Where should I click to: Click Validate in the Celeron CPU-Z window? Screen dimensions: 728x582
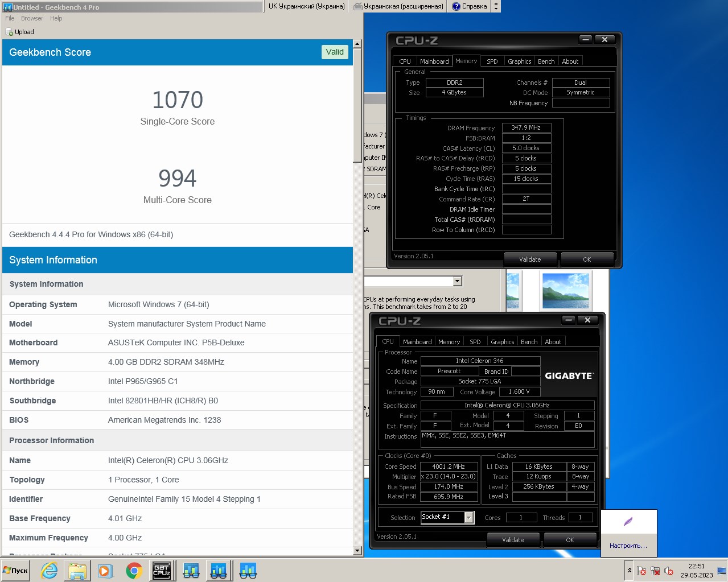[x=513, y=540]
